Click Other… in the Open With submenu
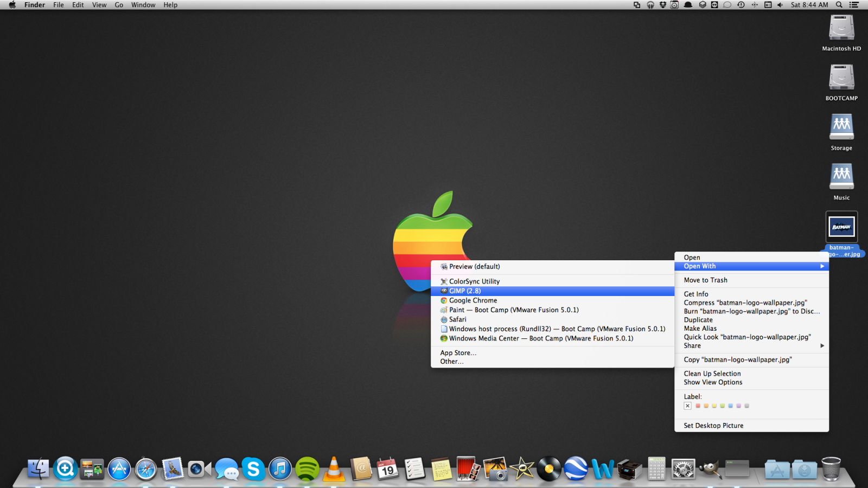868x488 pixels. (x=552, y=362)
